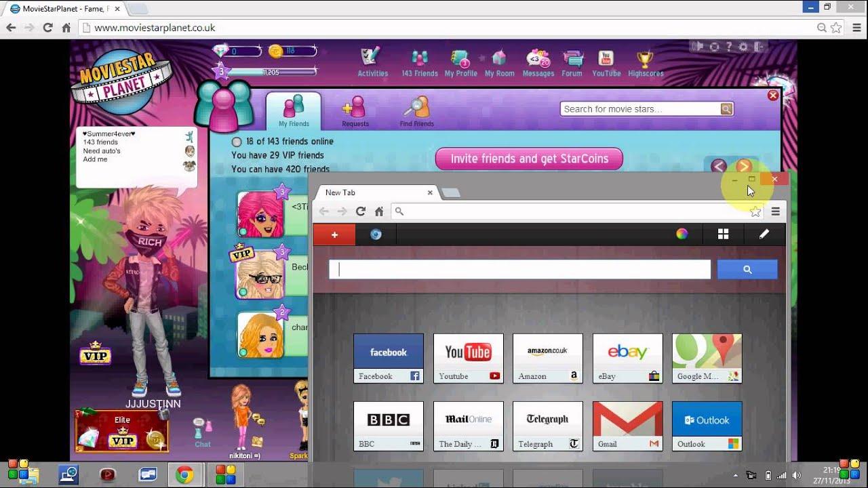Viewport: 868px width, 488px height.
Task: Open new tab button beside New Tab
Action: (x=450, y=193)
